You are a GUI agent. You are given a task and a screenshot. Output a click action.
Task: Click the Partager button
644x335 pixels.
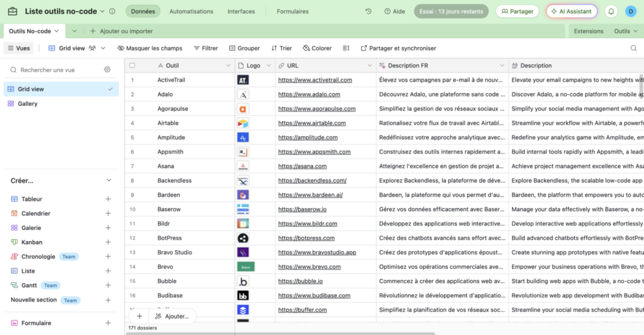coord(517,11)
